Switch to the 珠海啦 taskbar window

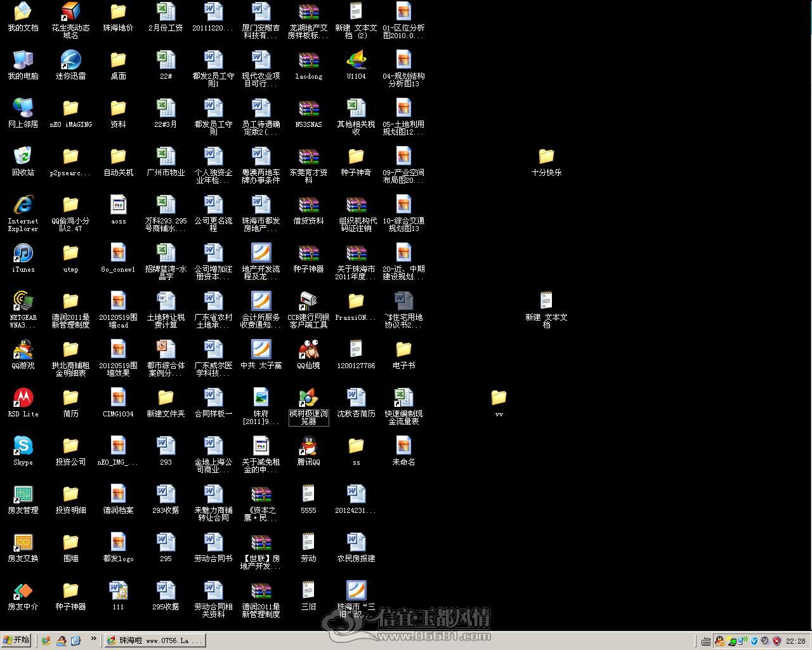pyautogui.click(x=155, y=640)
